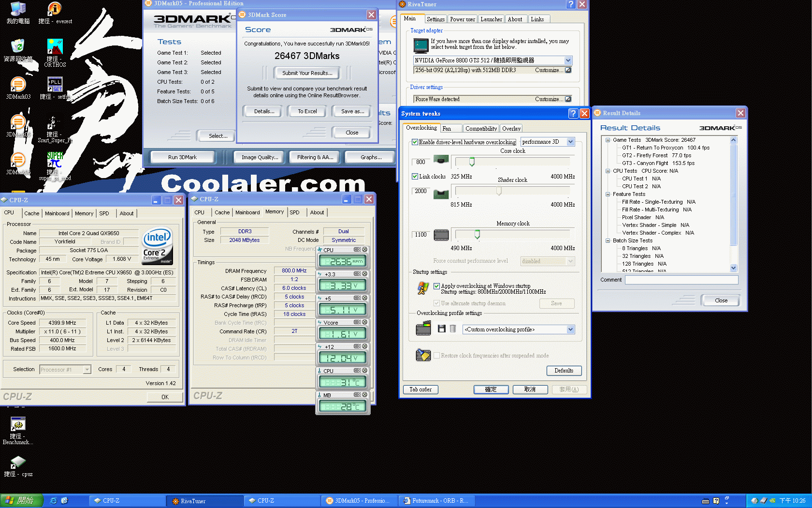Click the core clock slider thumb

pyautogui.click(x=472, y=162)
